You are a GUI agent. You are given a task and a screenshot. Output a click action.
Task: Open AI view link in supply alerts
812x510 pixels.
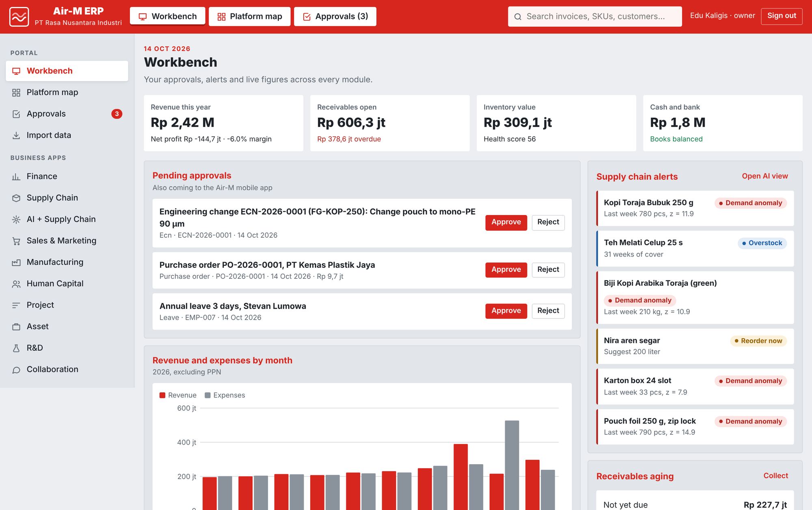pyautogui.click(x=765, y=176)
